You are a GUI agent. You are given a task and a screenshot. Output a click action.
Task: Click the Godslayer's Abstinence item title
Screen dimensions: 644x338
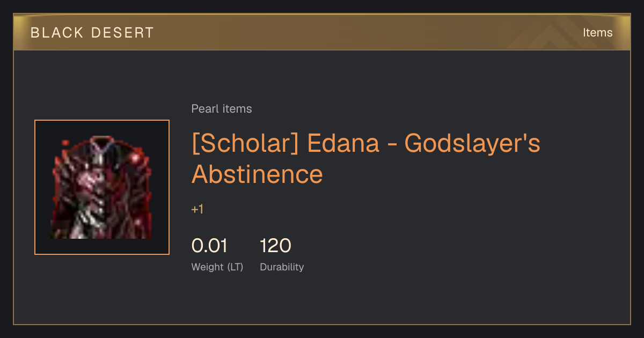tap(365, 158)
